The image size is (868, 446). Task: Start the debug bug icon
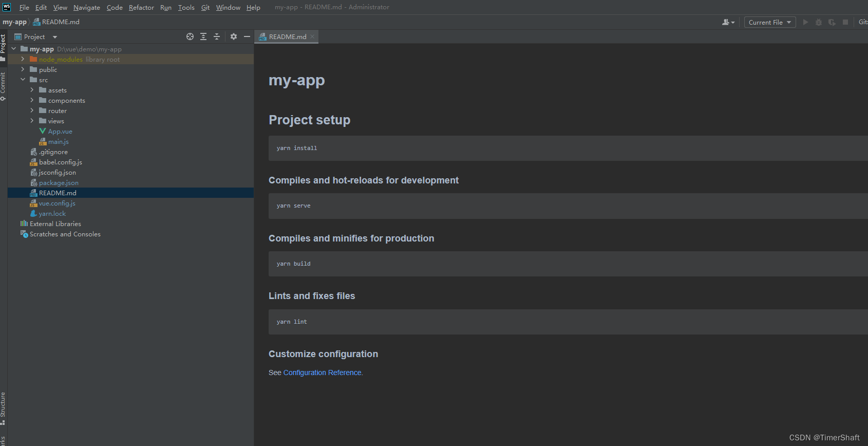pos(819,22)
